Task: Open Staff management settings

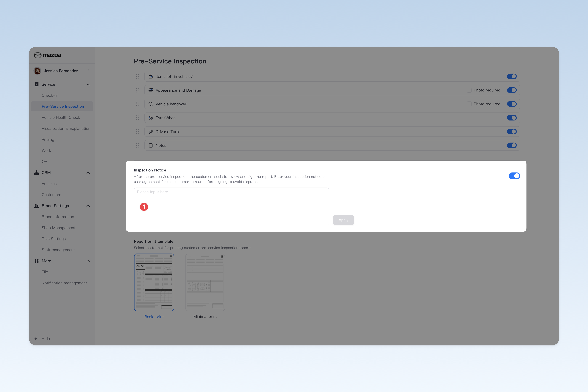Action: [58, 250]
